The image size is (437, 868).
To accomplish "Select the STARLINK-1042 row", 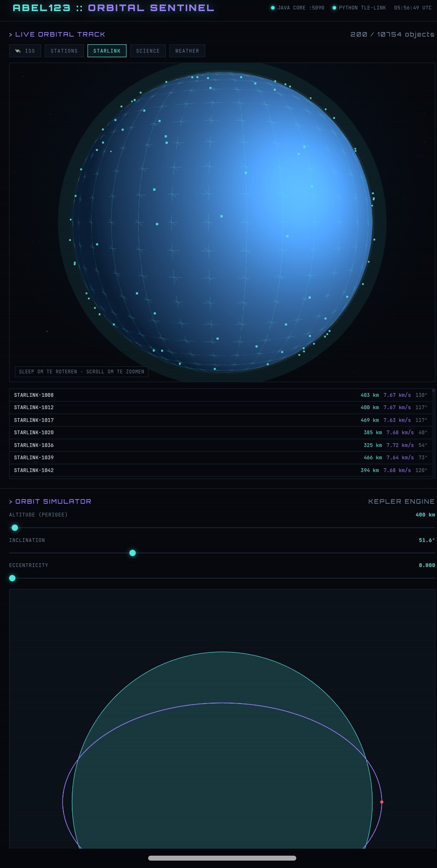I will [x=221, y=470].
